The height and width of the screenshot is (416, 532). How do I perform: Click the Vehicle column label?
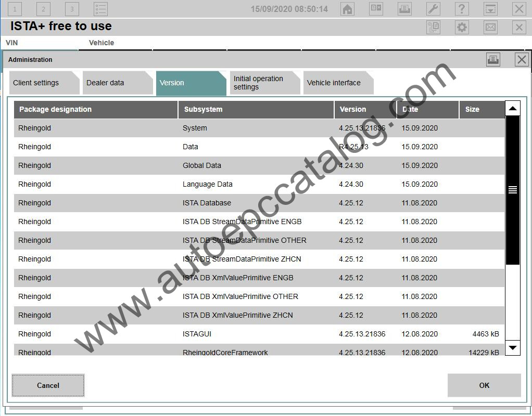(x=102, y=43)
